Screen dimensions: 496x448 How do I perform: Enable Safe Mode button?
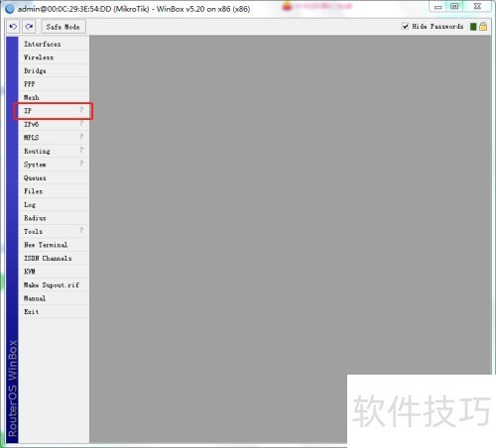click(63, 27)
